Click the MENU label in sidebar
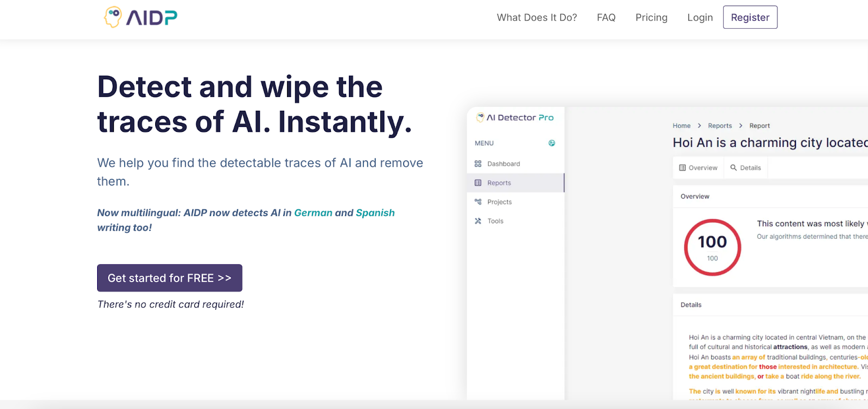 coord(484,143)
